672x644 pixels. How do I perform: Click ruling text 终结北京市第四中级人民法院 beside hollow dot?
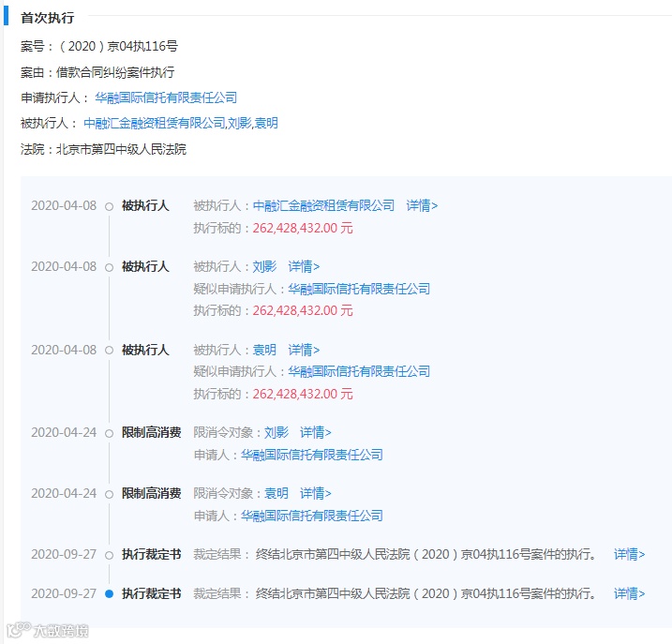click(426, 554)
